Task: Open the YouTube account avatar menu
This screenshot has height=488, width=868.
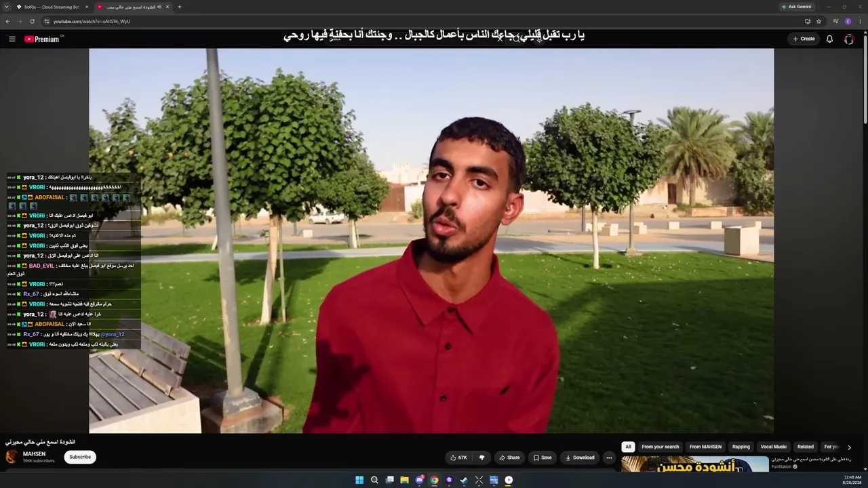Action: (x=849, y=39)
